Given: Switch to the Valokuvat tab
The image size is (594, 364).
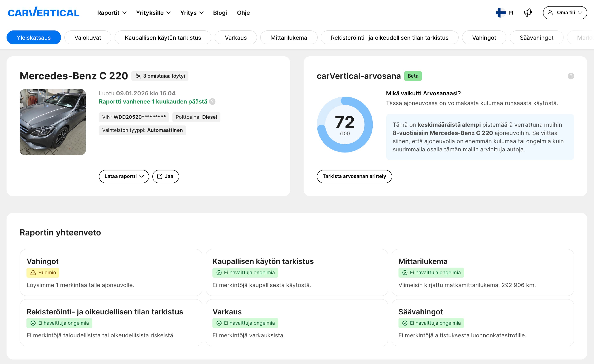Looking at the screenshot, I should [x=88, y=38].
